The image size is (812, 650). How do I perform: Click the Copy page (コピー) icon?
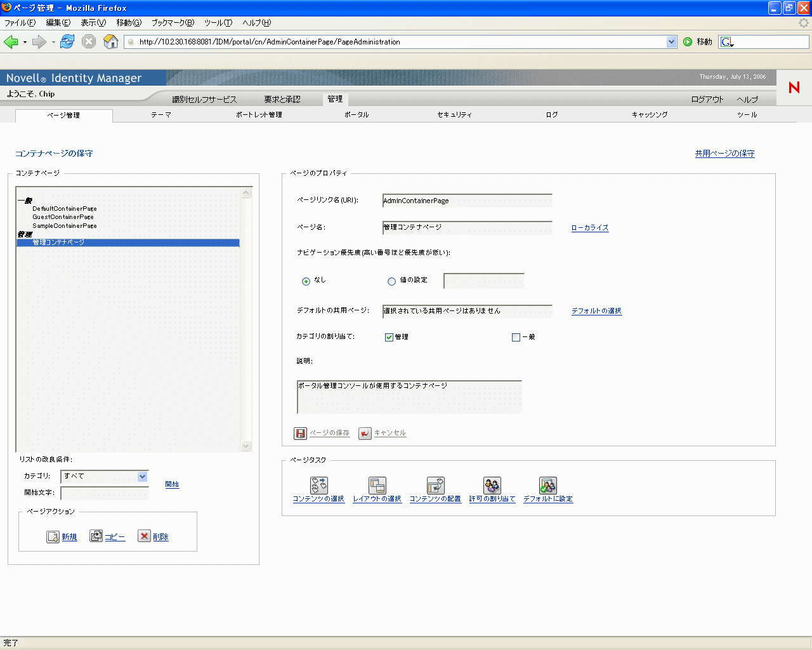pyautogui.click(x=96, y=536)
